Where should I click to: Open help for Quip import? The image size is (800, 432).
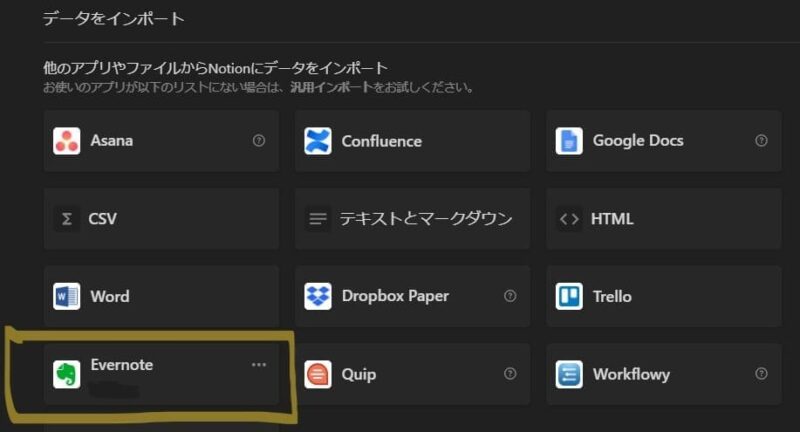click(510, 374)
